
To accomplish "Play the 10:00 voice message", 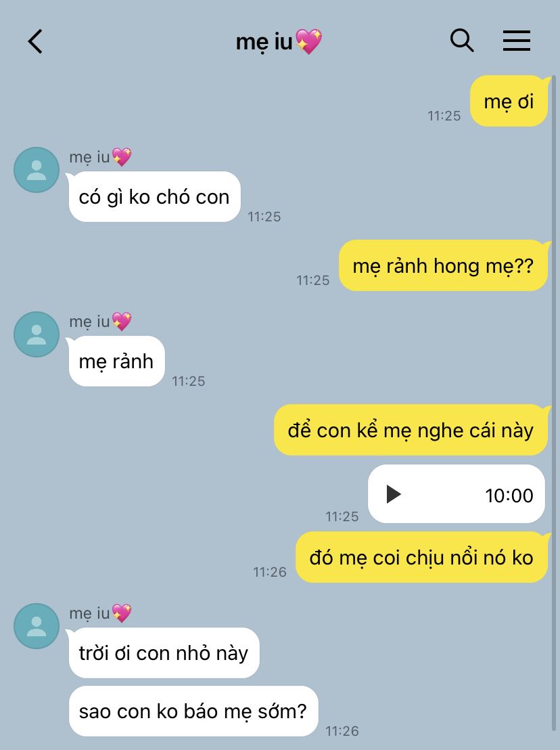I will pyautogui.click(x=394, y=494).
